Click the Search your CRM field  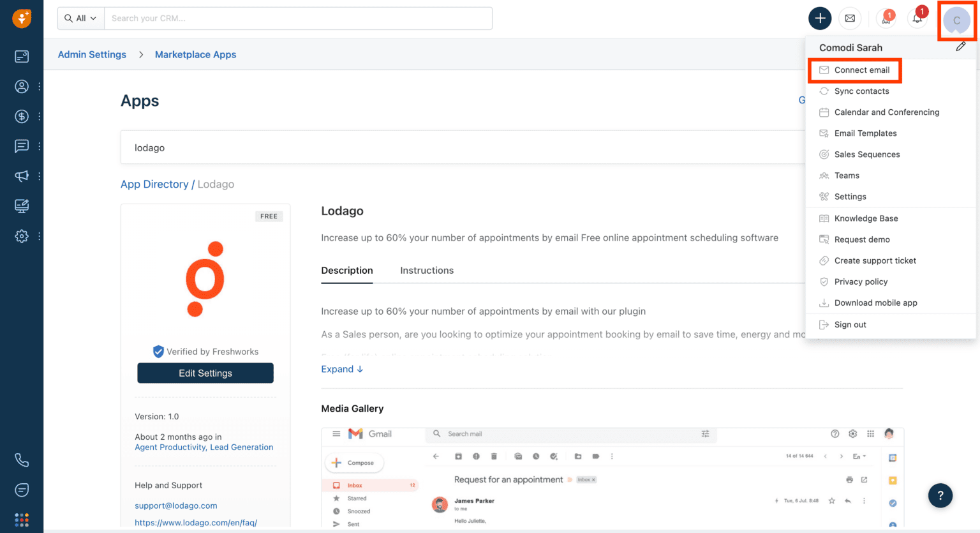[298, 19]
